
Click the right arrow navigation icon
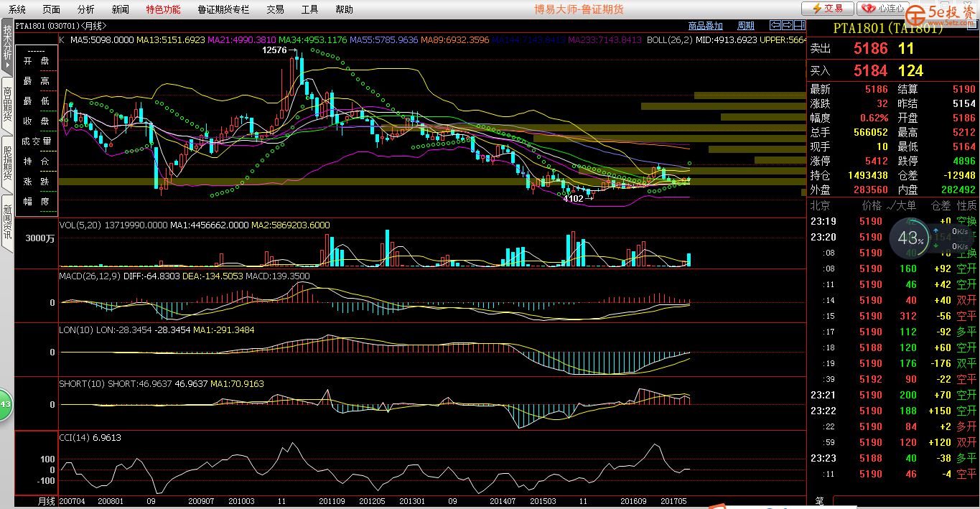pos(786,26)
